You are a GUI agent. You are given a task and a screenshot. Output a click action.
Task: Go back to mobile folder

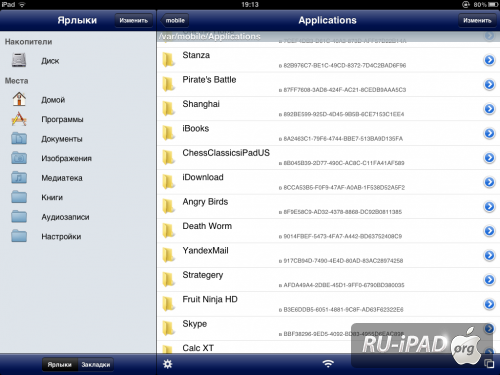pos(175,20)
